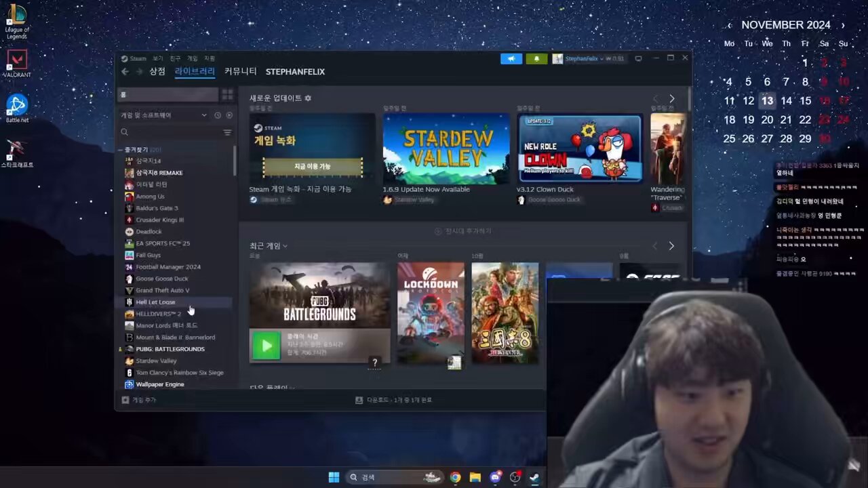
Task: Open the STEPHANFELIX profile tab
Action: coord(295,71)
